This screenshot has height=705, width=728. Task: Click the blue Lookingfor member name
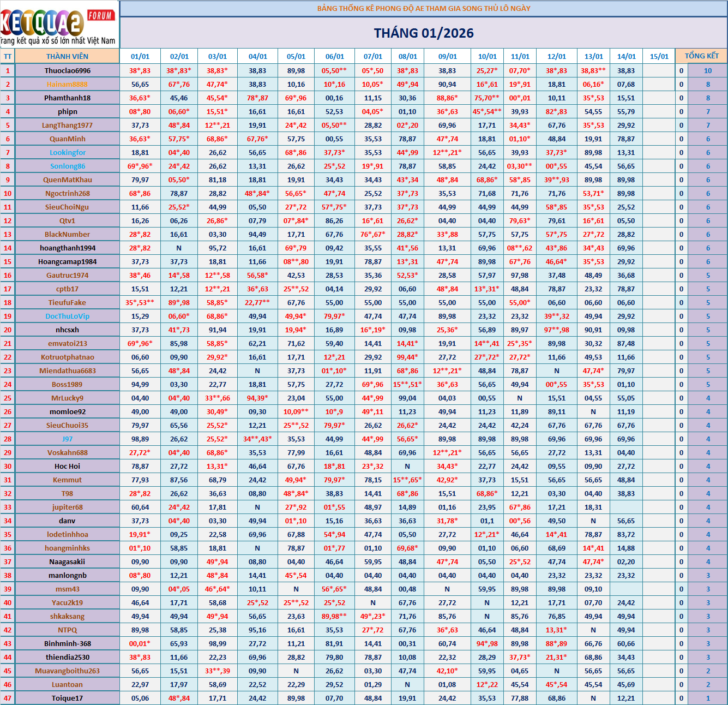pos(68,153)
